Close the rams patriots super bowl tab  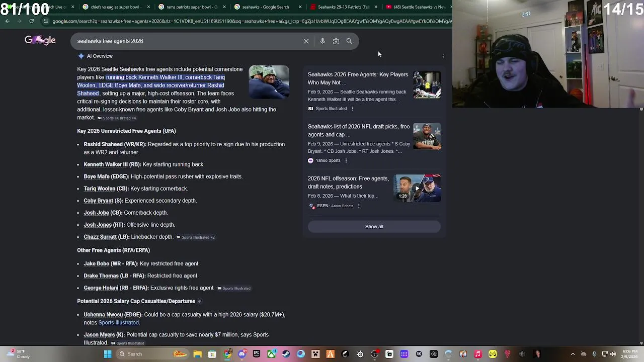pos(224,7)
